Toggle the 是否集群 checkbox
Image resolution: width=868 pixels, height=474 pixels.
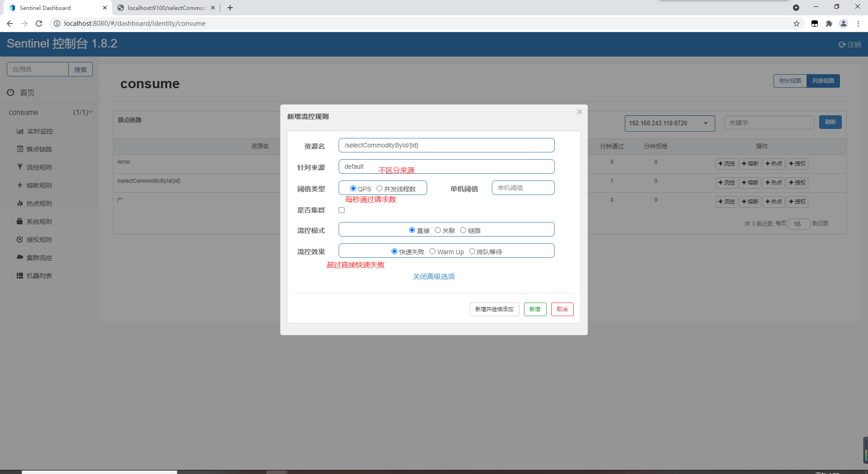pyautogui.click(x=341, y=210)
